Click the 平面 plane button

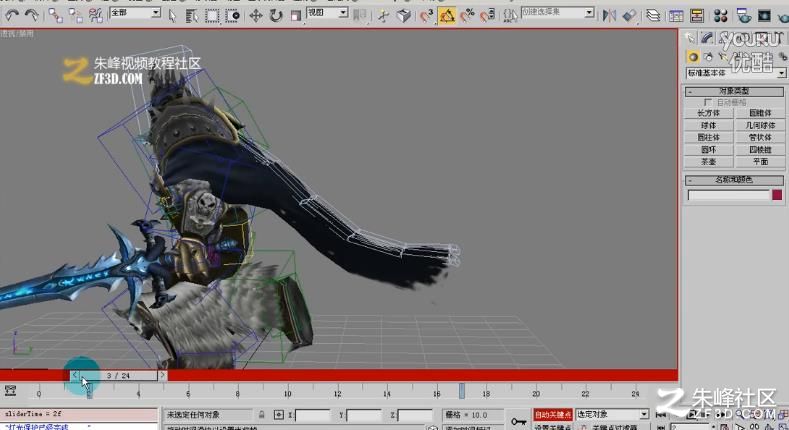tap(760, 161)
